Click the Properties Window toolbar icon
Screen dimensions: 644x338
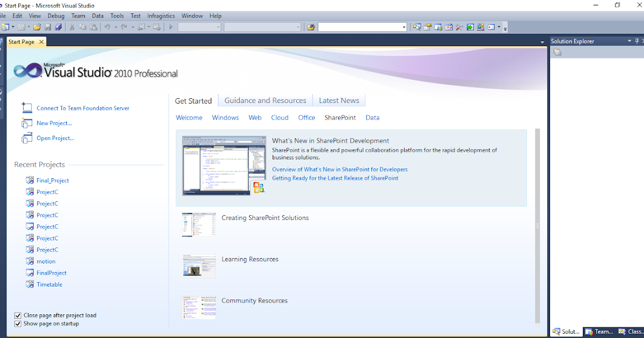click(x=427, y=27)
